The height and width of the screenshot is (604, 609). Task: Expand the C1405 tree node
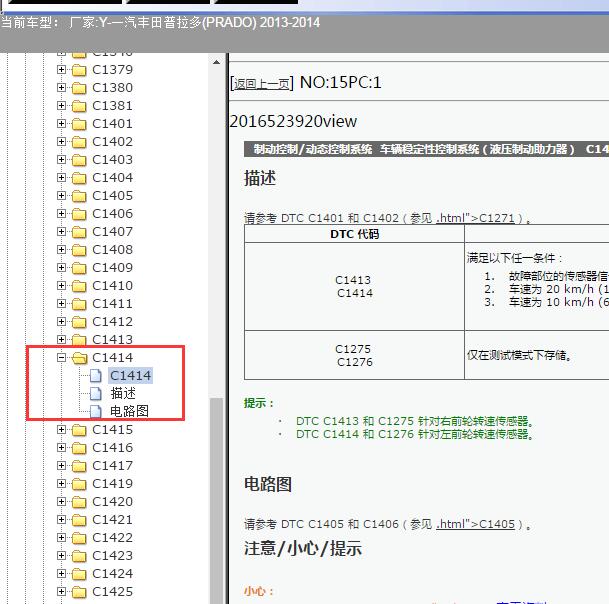(61, 195)
